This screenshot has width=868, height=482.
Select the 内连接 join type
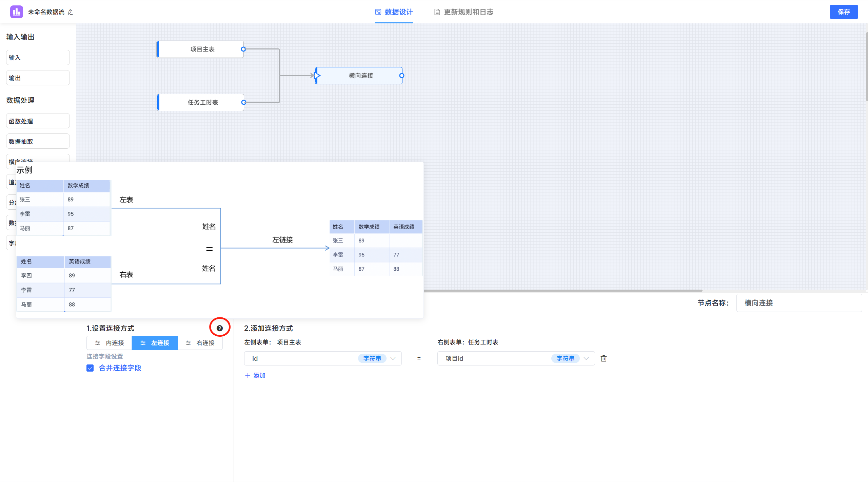pos(109,343)
